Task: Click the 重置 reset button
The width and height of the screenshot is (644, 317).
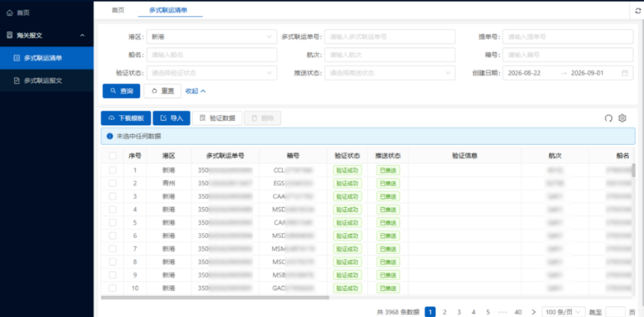Action: pyautogui.click(x=163, y=91)
